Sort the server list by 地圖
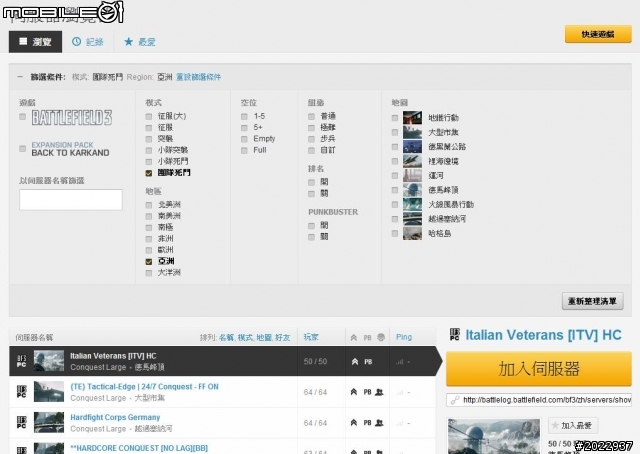The width and height of the screenshot is (640, 454). click(x=264, y=338)
